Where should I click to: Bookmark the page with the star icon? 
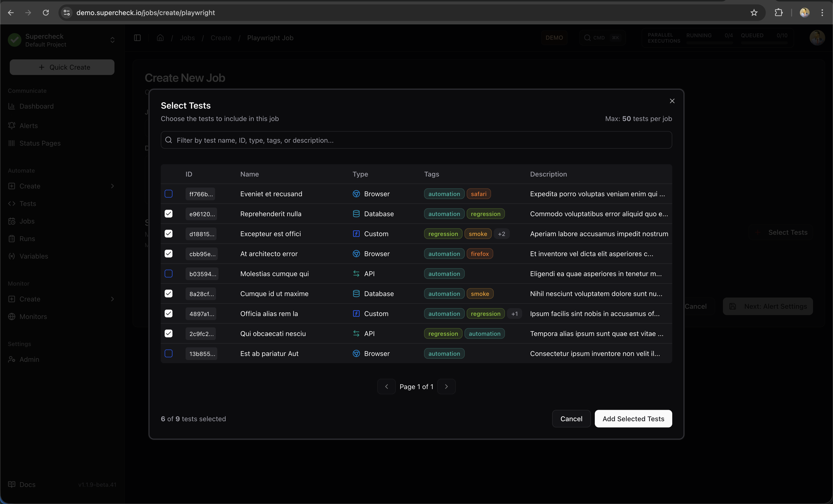[754, 12]
